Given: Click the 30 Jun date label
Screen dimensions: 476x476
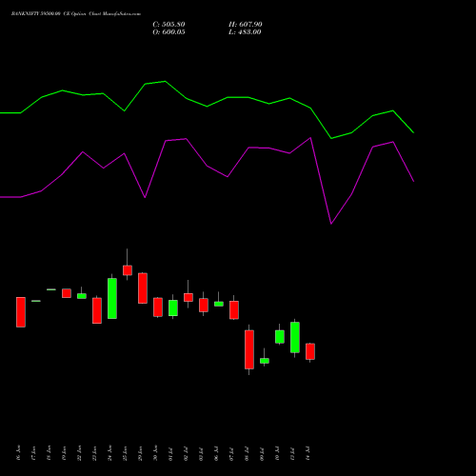Looking at the screenshot, I should tap(155, 453).
